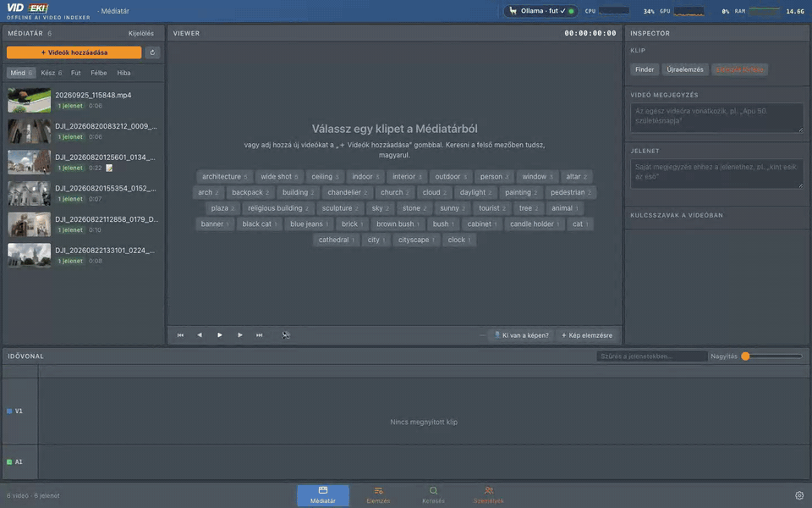The image size is (812, 508).
Task: Click the Kép elemzésre button
Action: point(587,335)
